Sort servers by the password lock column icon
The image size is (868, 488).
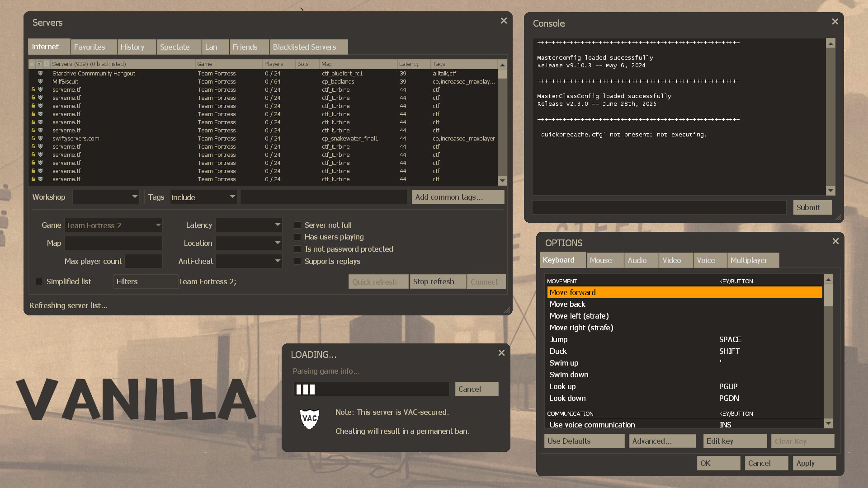[x=32, y=64]
